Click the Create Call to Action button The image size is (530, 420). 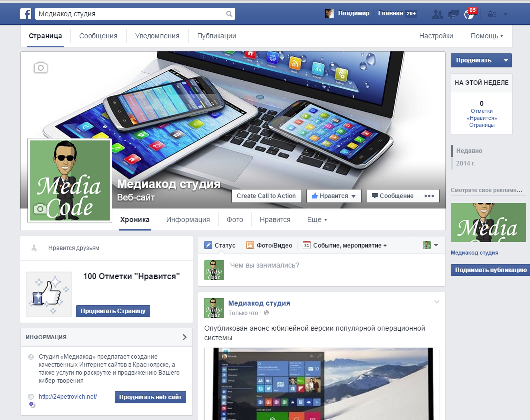(266, 196)
